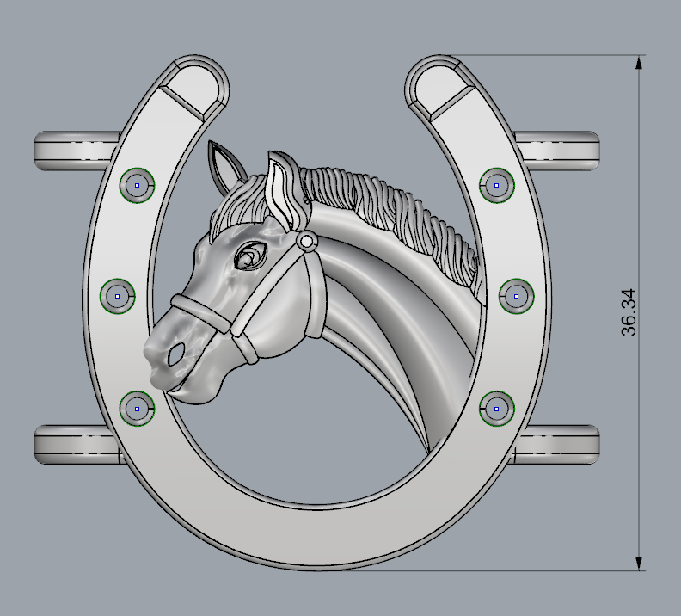Click the middle-right nail hole point
This screenshot has width=681, height=616.
click(516, 295)
